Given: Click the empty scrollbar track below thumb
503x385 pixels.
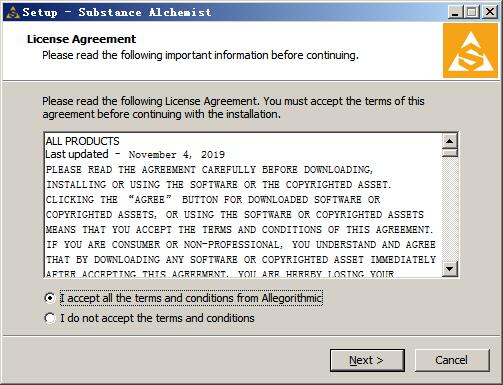Looking at the screenshot, I should [x=450, y=209].
